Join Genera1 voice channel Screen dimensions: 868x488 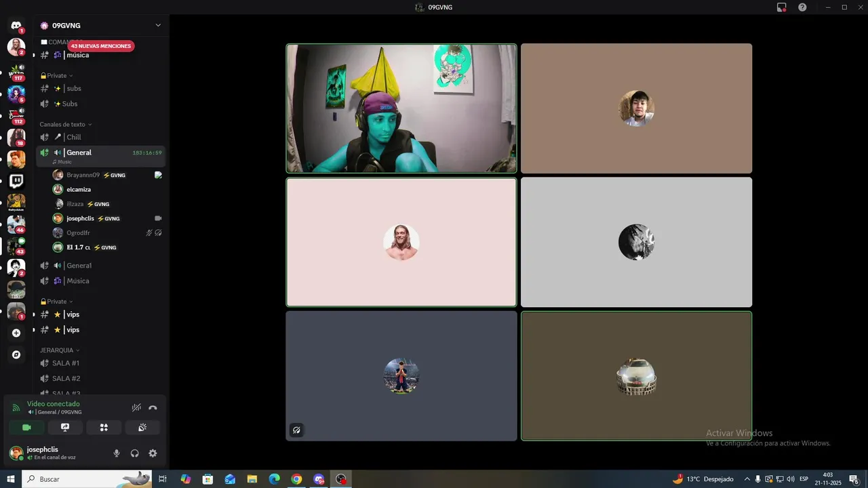click(x=100, y=266)
